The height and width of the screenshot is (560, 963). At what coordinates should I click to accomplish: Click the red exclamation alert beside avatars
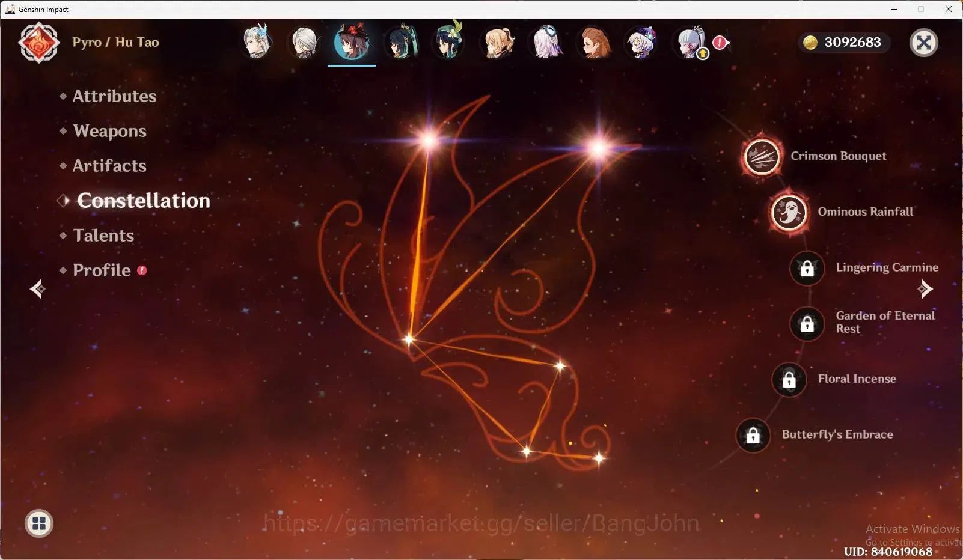(x=720, y=43)
